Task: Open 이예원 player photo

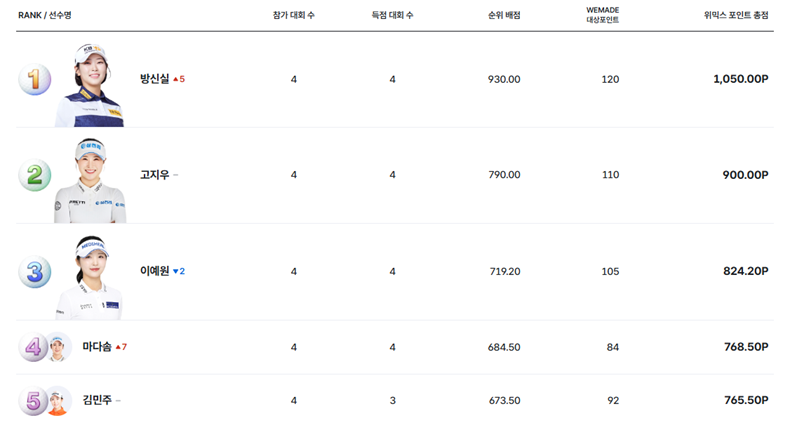Action: tap(90, 278)
